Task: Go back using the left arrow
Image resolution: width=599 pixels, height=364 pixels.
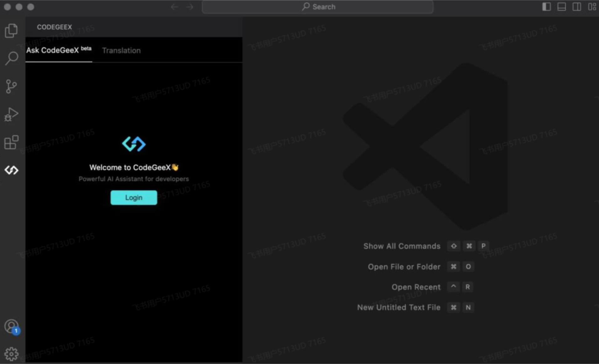Action: (175, 7)
